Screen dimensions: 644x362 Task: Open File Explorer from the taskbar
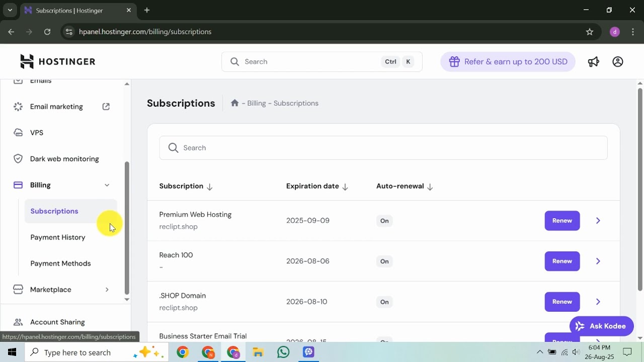point(258,352)
